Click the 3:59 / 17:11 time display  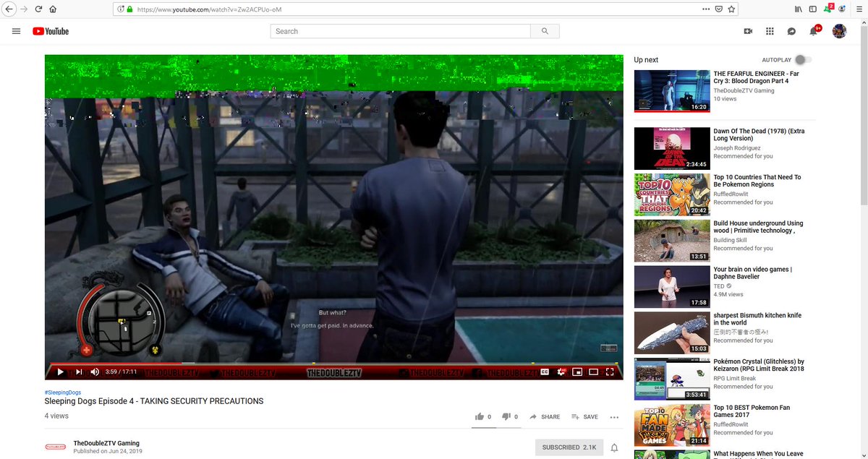point(121,372)
